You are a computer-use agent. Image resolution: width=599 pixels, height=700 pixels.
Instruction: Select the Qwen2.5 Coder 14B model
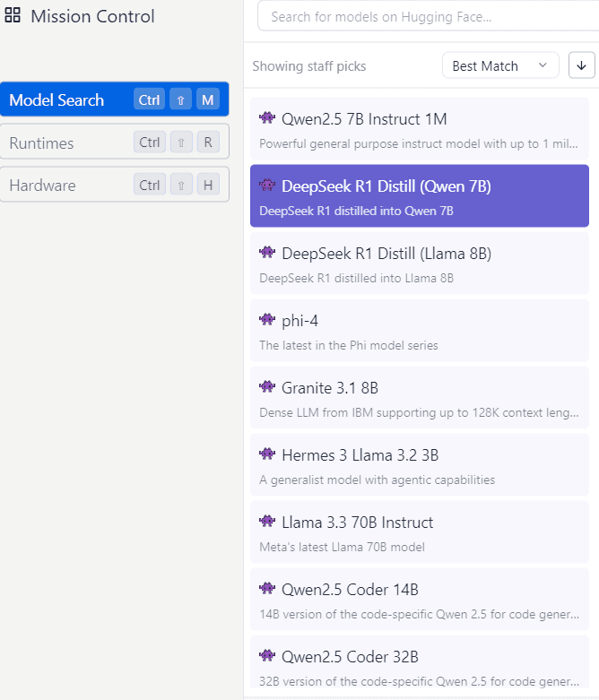420,599
